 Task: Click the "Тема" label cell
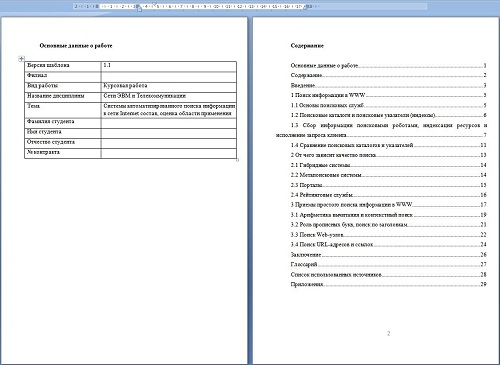click(63, 110)
